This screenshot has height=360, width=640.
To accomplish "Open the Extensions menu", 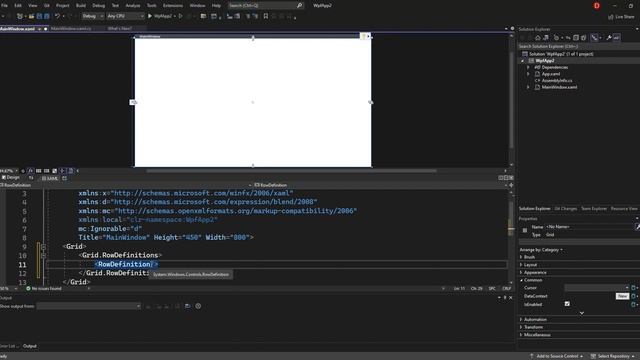I will point(173,6).
